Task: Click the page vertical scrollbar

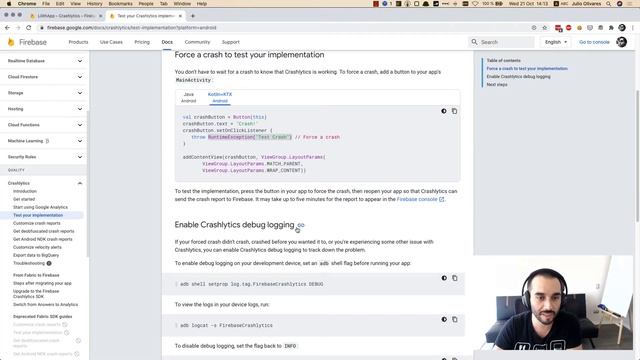Action: pyautogui.click(x=637, y=156)
